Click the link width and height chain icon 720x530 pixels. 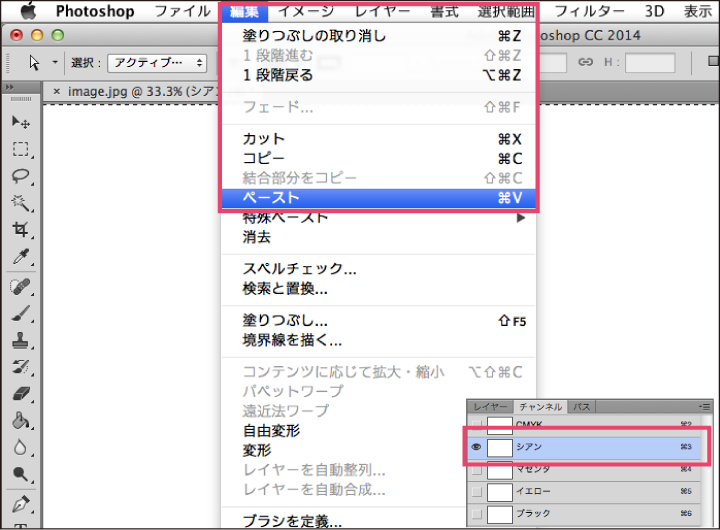[585, 62]
